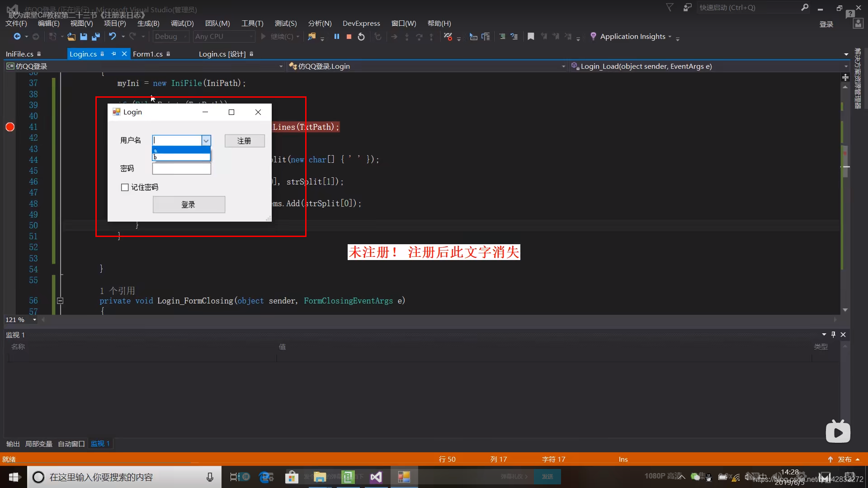Pin the Watch 1 panel with the pin icon
This screenshot has height=488, width=868.
(x=833, y=335)
